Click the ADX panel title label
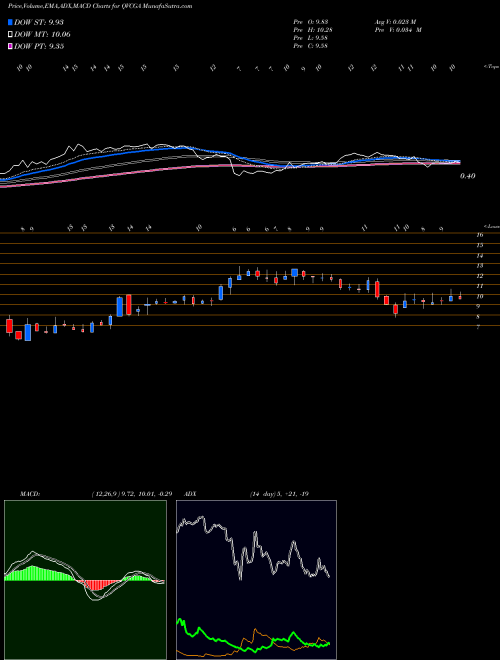The image size is (500, 660). point(191,494)
